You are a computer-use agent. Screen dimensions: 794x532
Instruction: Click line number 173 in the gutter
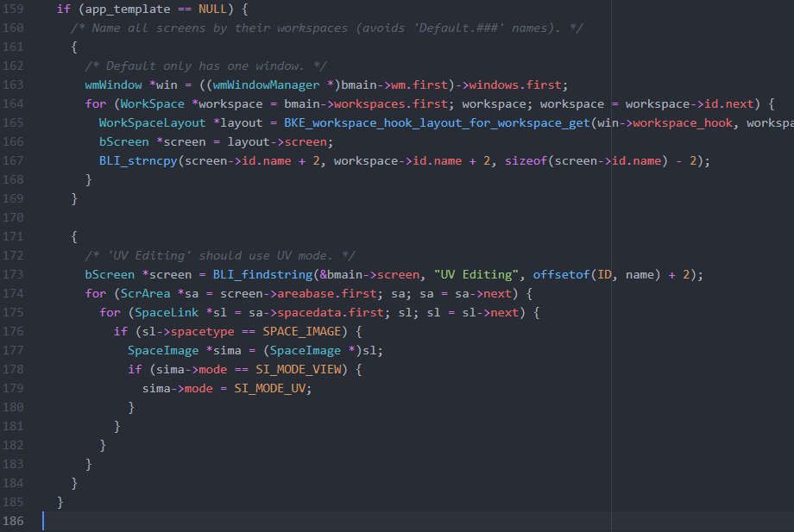(13, 274)
